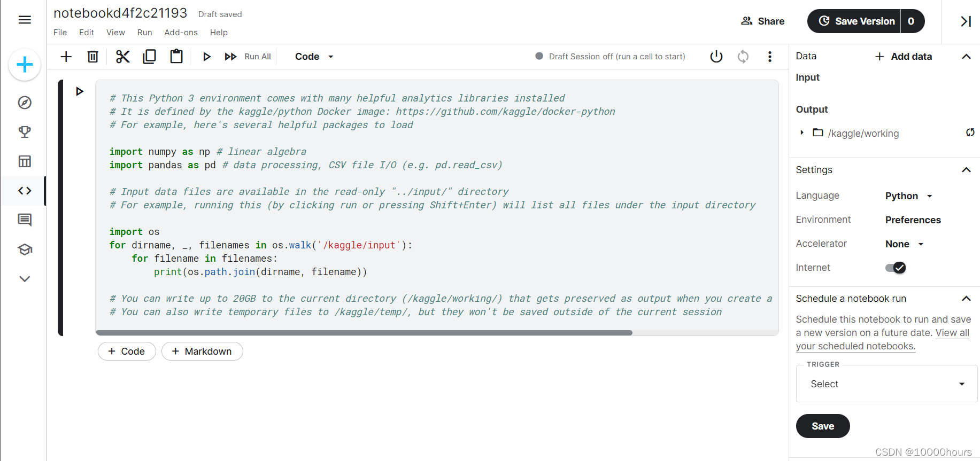This screenshot has height=461, width=980.
Task: Collapse the Data panel section
Action: point(966,57)
